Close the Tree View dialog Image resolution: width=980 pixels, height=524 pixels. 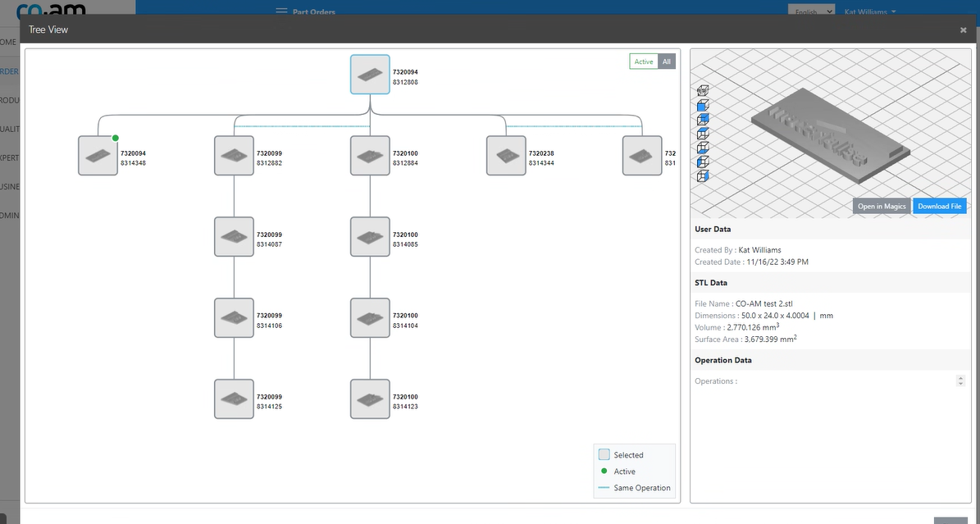(x=963, y=30)
